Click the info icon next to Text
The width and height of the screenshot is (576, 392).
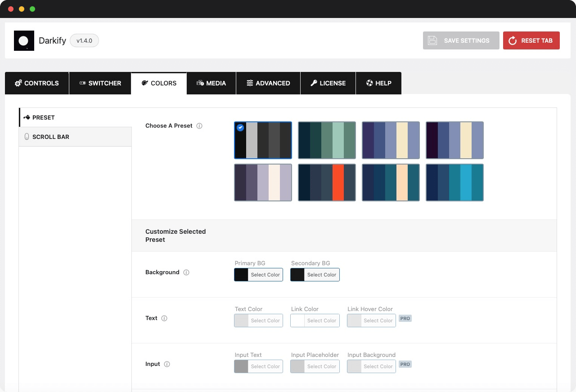[x=164, y=318]
